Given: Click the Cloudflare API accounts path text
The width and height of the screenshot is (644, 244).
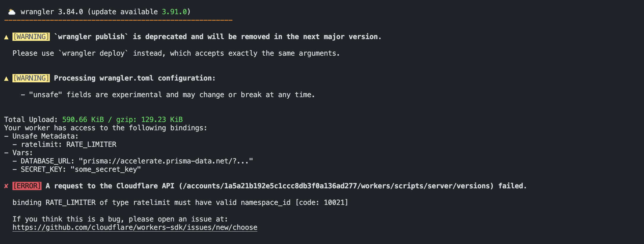Looking at the screenshot, I should 336,186.
